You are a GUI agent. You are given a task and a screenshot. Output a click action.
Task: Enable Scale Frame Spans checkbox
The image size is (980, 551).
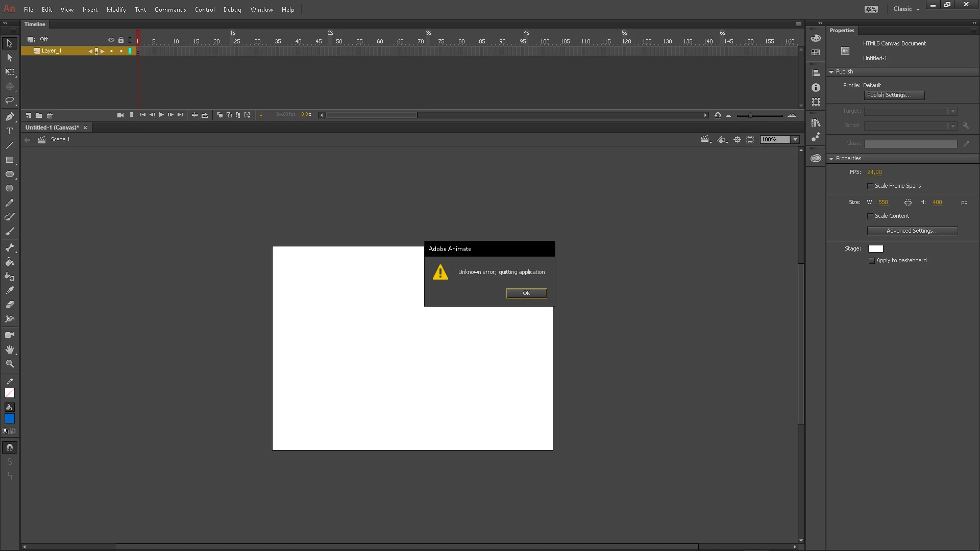[870, 186]
